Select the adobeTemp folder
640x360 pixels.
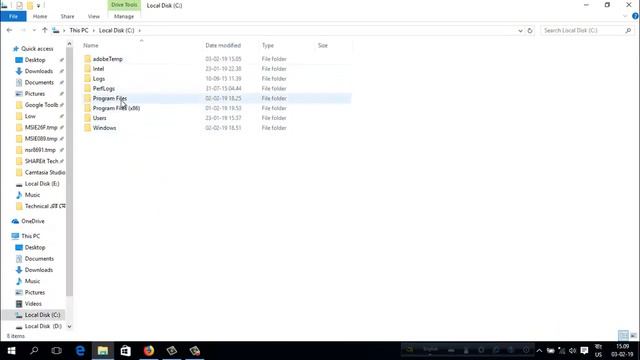107,59
